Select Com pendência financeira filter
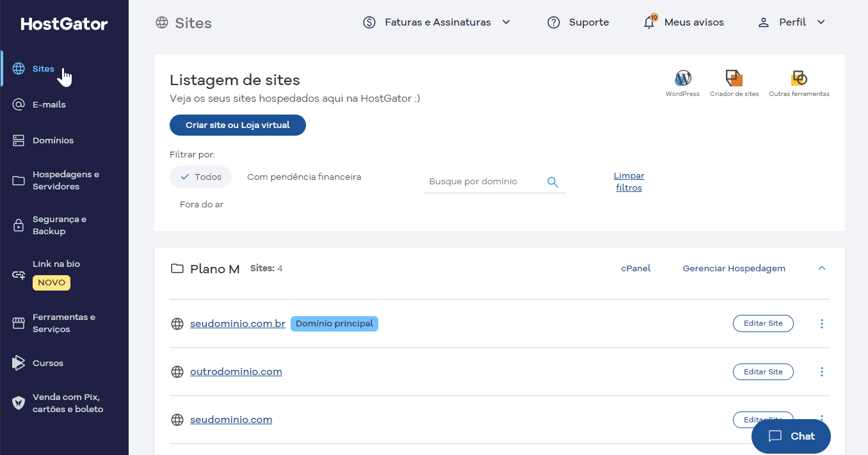The height and width of the screenshot is (455, 868). [304, 177]
